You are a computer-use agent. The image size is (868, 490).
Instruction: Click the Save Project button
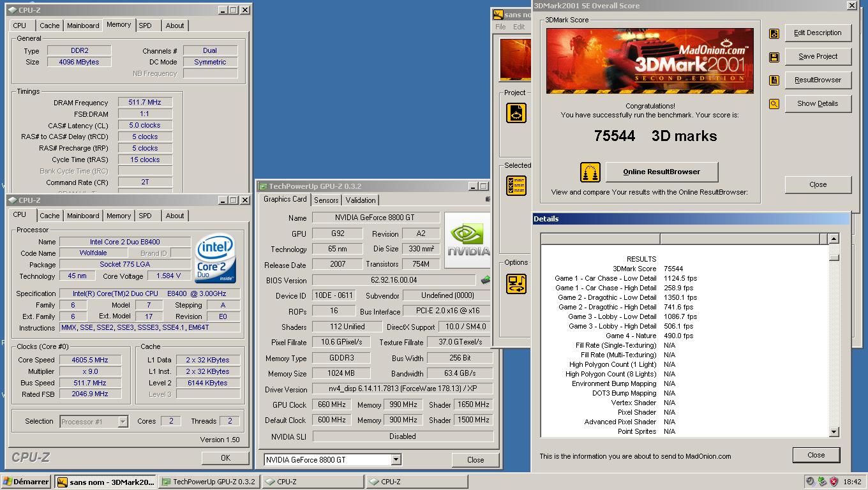click(x=818, y=57)
